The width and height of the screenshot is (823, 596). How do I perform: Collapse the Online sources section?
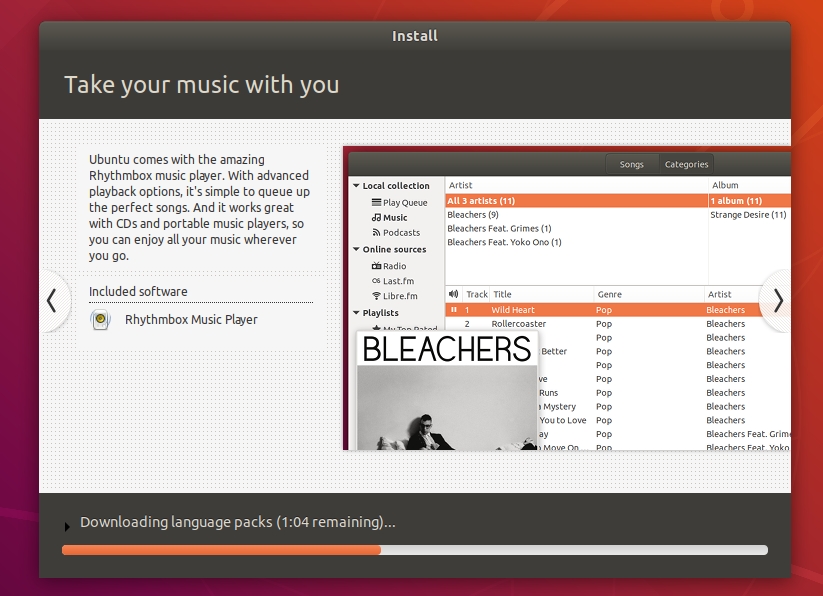tap(355, 250)
